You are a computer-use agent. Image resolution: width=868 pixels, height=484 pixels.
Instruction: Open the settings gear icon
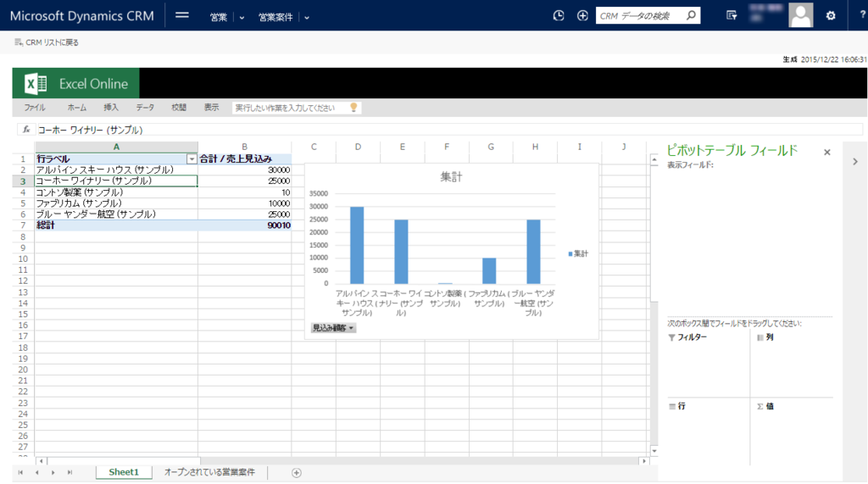point(831,15)
